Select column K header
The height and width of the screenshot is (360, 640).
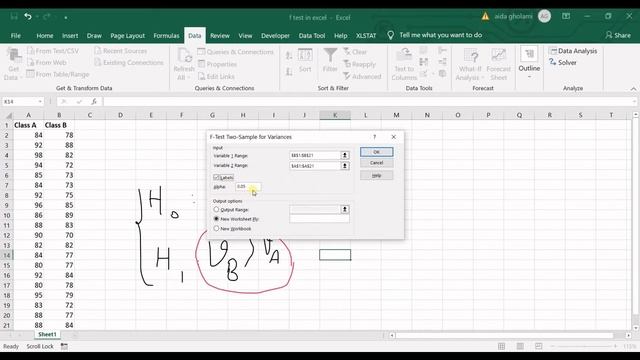click(335, 115)
